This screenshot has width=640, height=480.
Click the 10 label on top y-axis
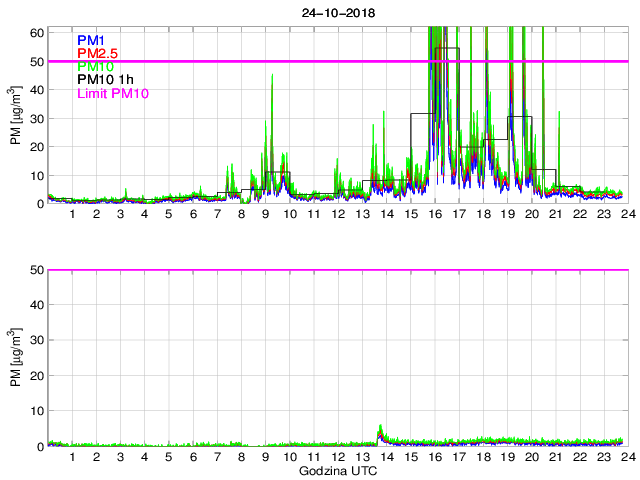click(x=36, y=176)
